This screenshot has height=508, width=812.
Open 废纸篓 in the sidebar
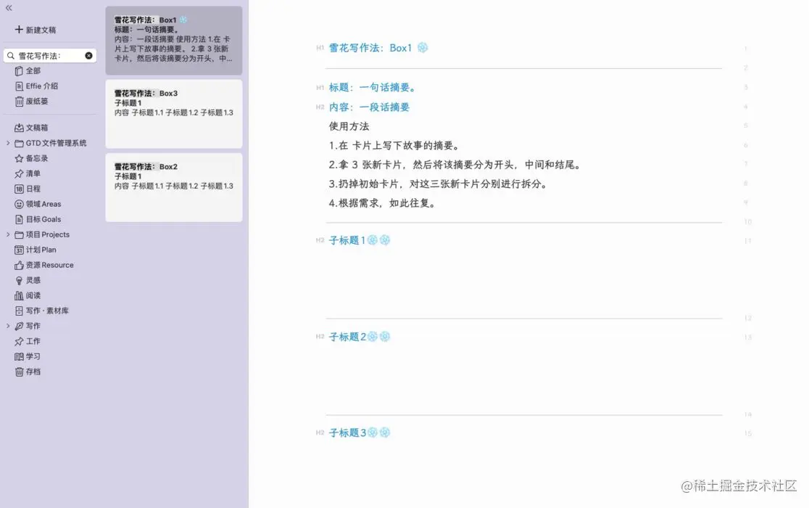coord(37,102)
